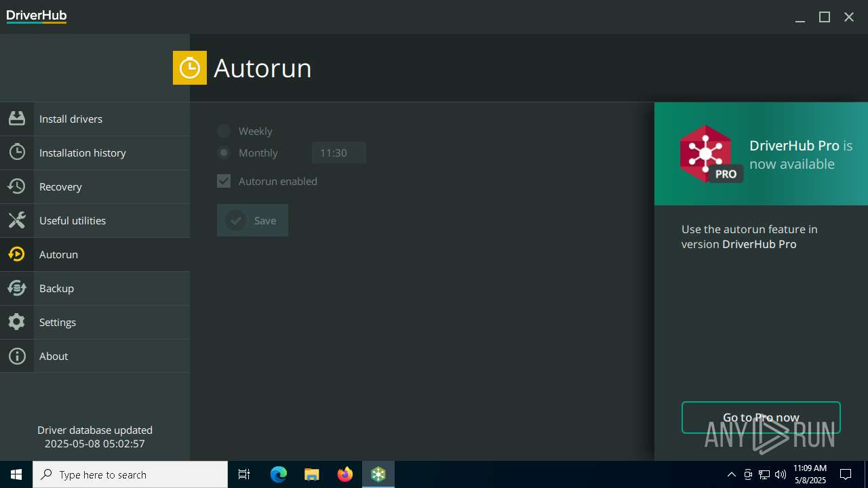Launch Microsoft Edge from taskbar
Image resolution: width=868 pixels, height=488 pixels.
click(279, 474)
